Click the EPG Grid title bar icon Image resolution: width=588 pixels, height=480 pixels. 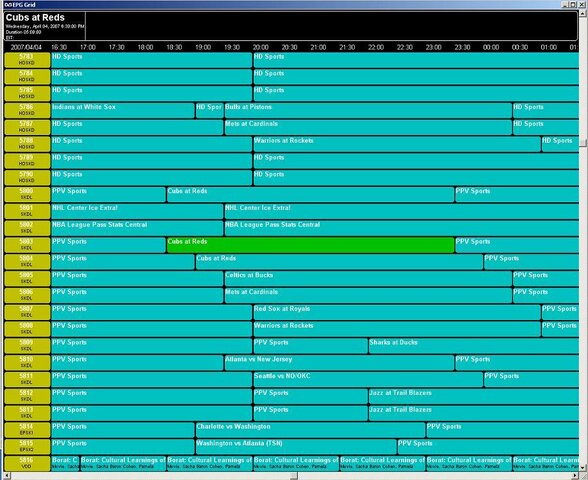[x=7, y=4]
